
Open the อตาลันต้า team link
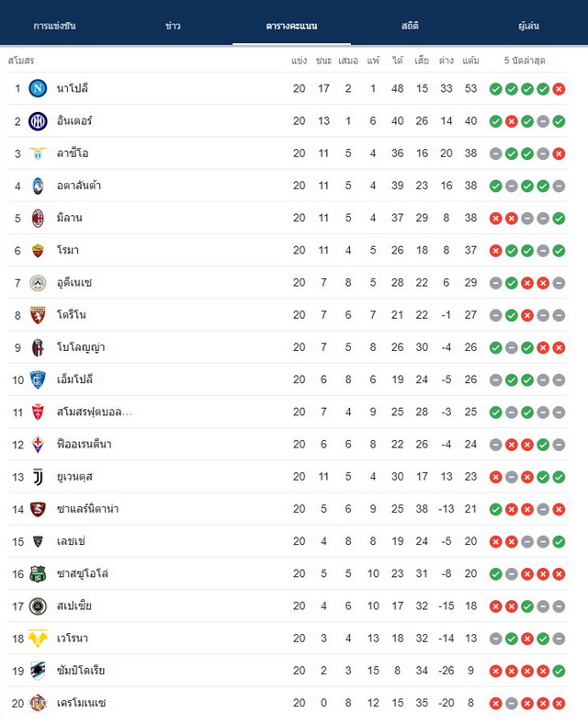coord(79,186)
